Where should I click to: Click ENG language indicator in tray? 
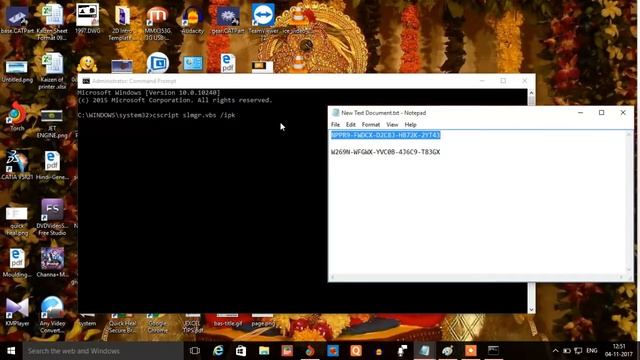tap(592, 351)
